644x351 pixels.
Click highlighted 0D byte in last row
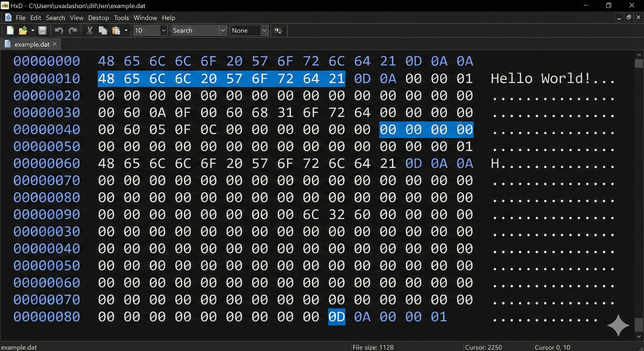click(x=336, y=317)
